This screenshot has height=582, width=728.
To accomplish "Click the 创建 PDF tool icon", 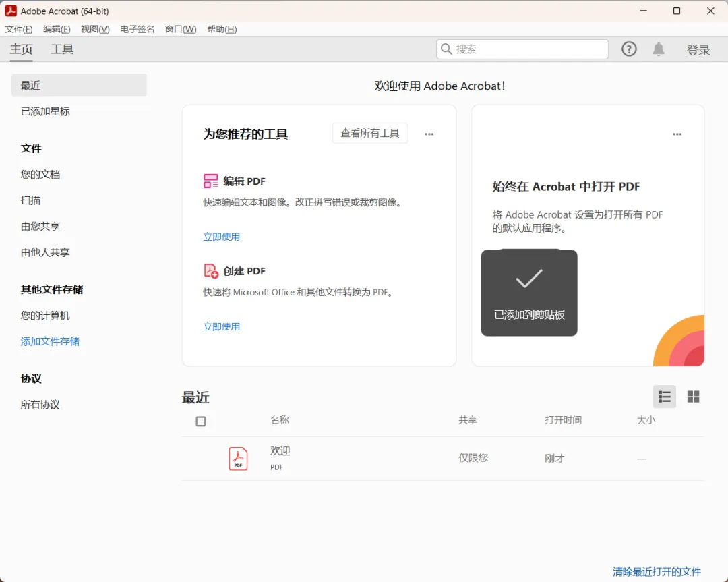I will (211, 271).
